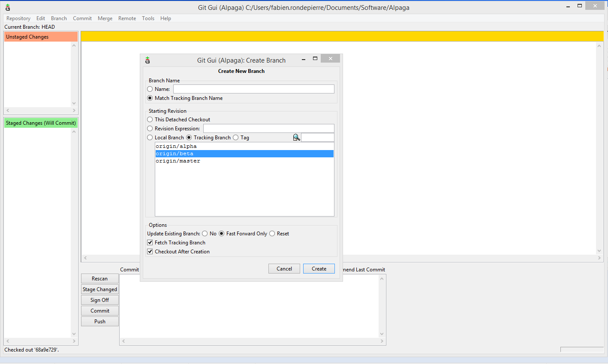Select Revision Expression radio button
The height and width of the screenshot is (364, 608).
pyautogui.click(x=150, y=129)
